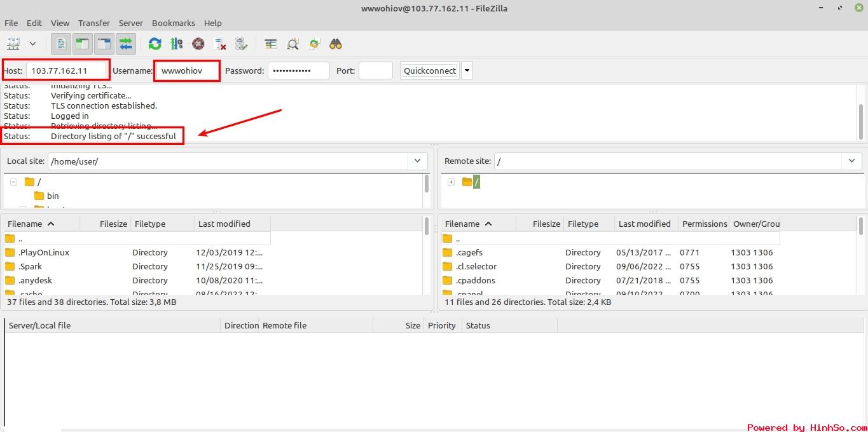The width and height of the screenshot is (868, 432).
Task: Click the TLS connection established log line
Action: pyautogui.click(x=81, y=105)
